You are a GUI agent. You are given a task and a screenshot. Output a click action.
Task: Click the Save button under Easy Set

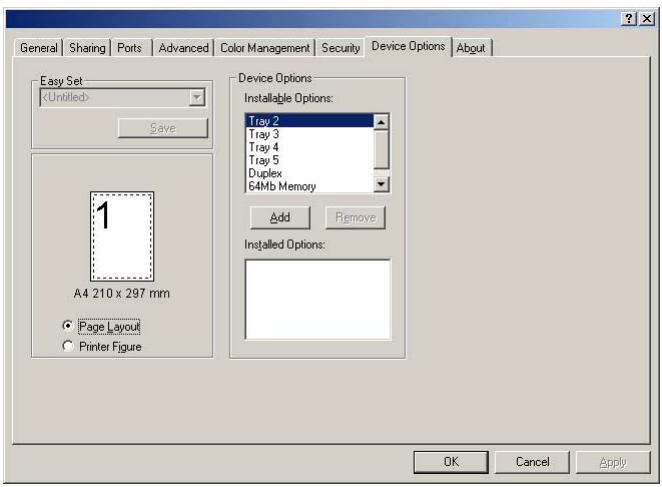(x=163, y=128)
